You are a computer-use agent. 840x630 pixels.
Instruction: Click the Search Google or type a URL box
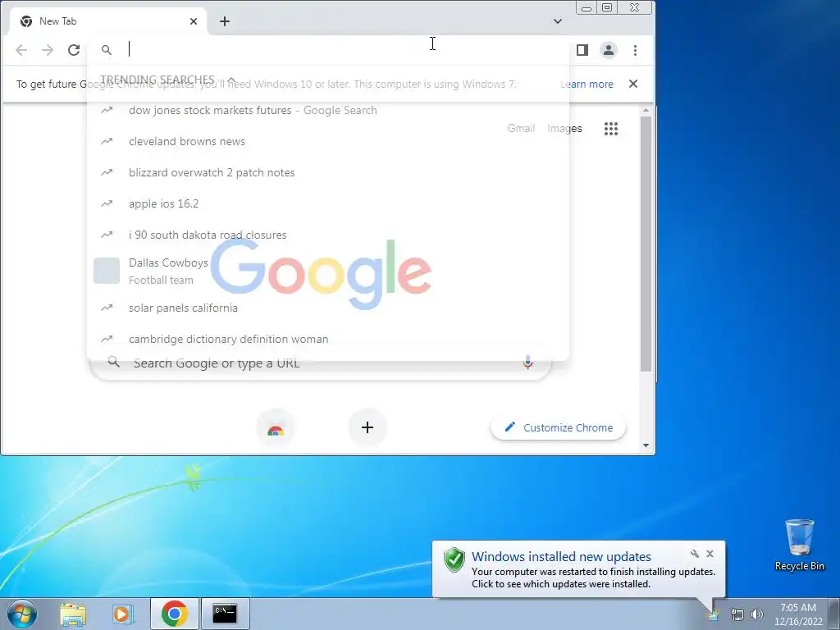(x=321, y=363)
